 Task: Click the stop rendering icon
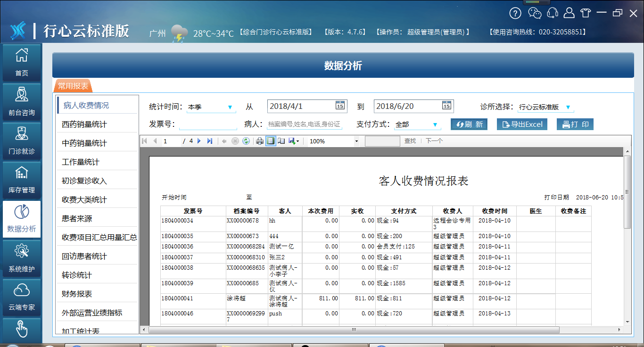point(235,141)
